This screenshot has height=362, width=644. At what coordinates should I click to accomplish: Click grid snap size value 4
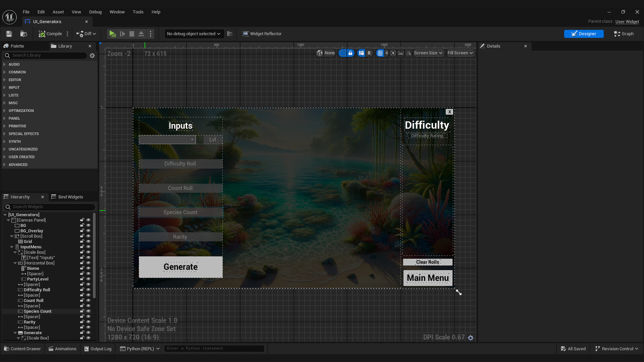coord(386,53)
